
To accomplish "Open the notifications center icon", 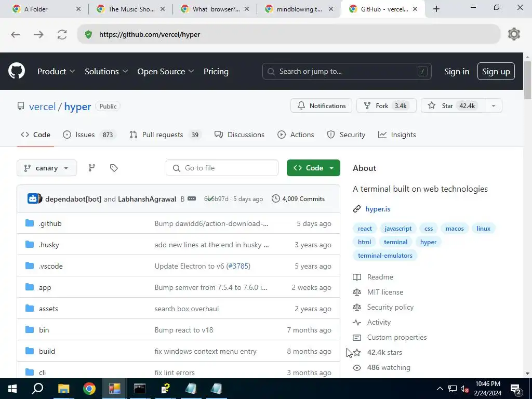I will tap(516, 389).
